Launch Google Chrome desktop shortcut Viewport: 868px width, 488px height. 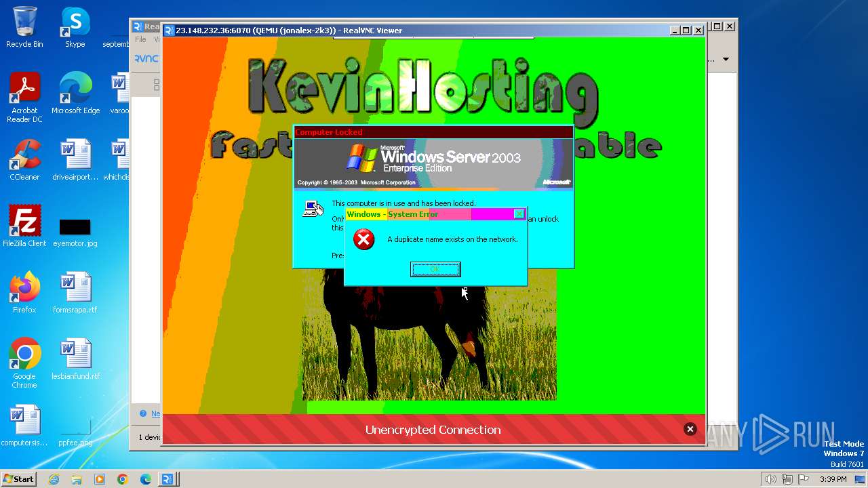coord(24,363)
